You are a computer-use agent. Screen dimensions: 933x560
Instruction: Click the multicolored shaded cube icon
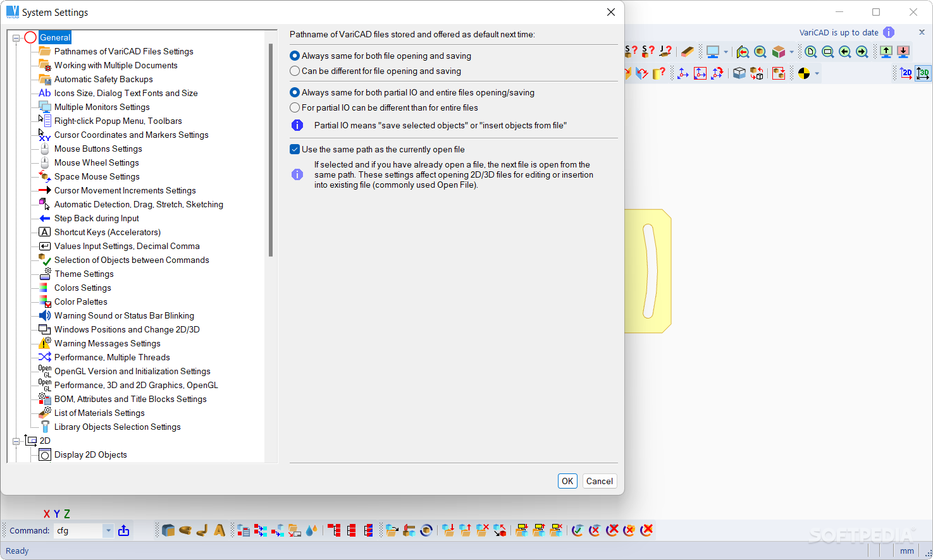[778, 52]
